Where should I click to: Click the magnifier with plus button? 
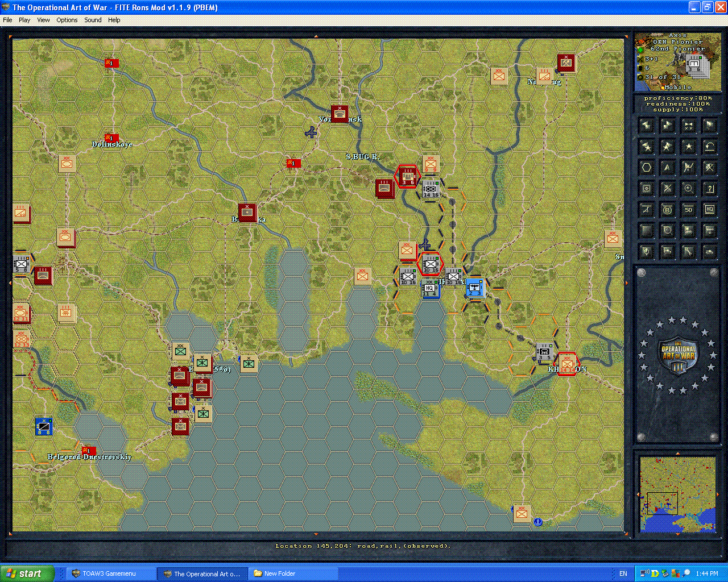click(688, 189)
